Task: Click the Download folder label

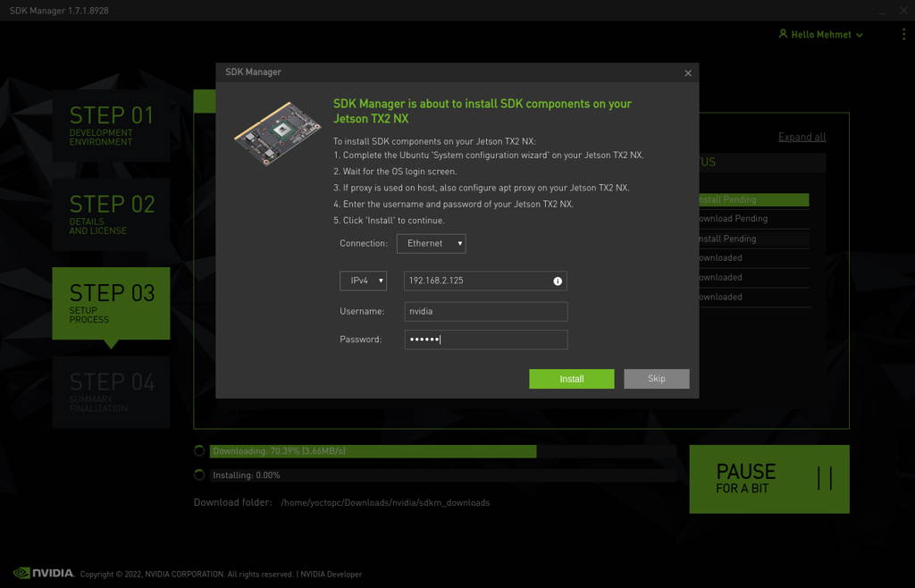Action: tap(233, 502)
